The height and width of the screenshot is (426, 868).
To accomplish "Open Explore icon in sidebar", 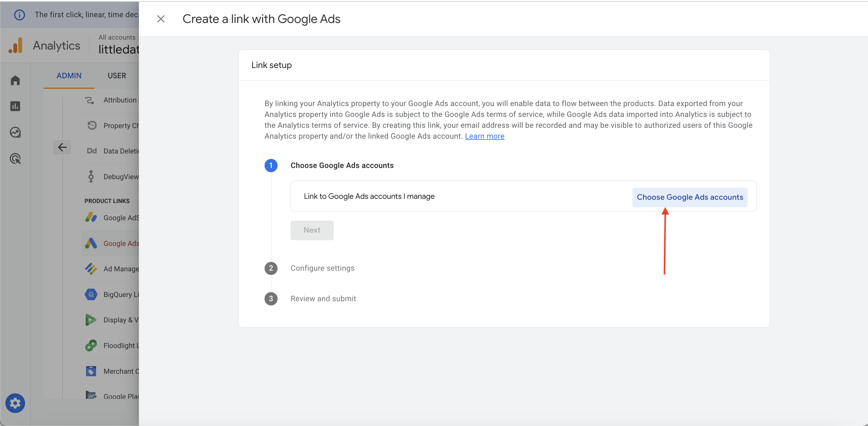I will point(15,132).
